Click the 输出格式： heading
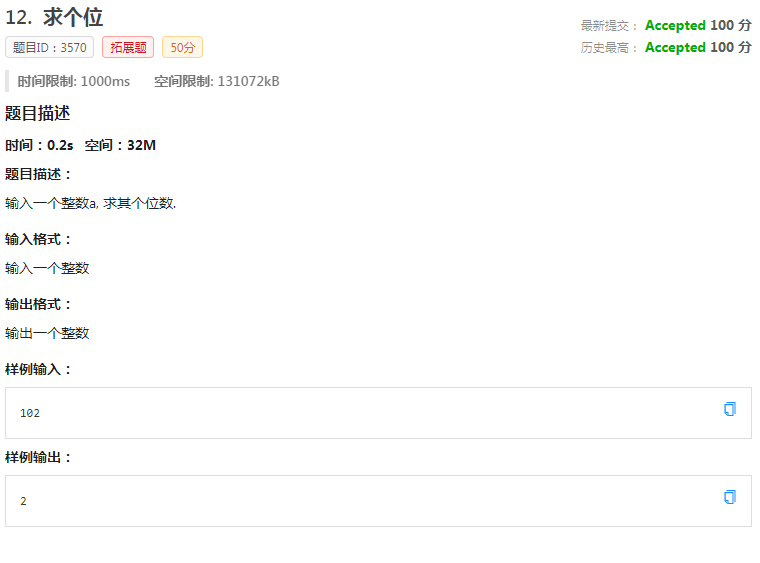 point(38,304)
